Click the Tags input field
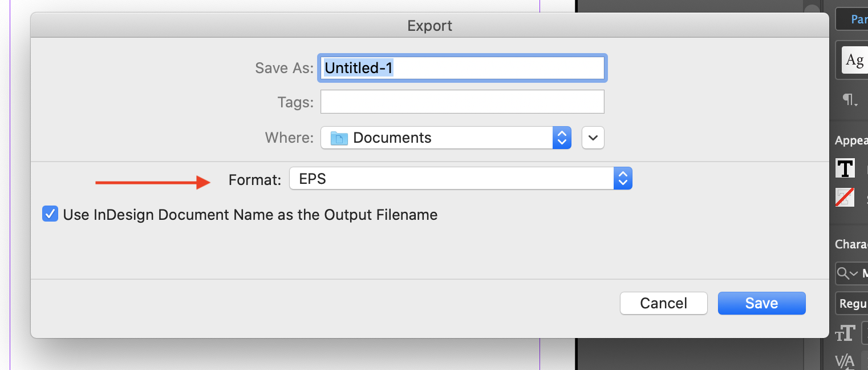This screenshot has width=868, height=370. (462, 102)
